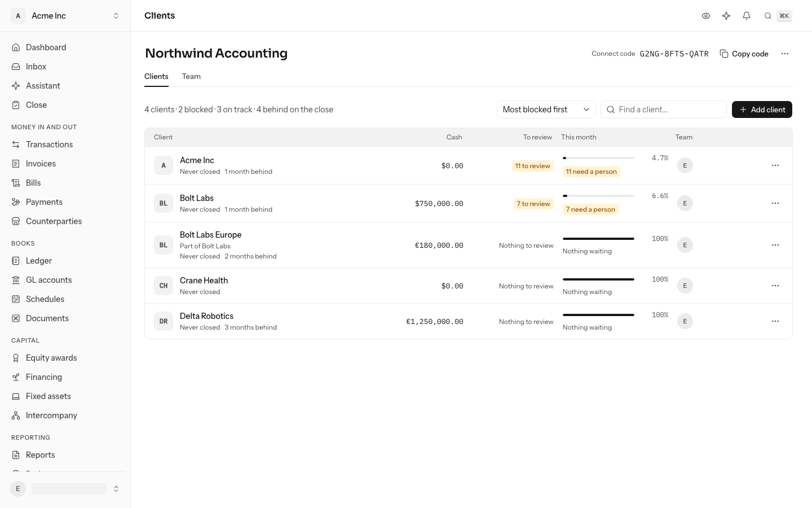
Task: Open row actions for Crane Health
Action: coord(775,286)
